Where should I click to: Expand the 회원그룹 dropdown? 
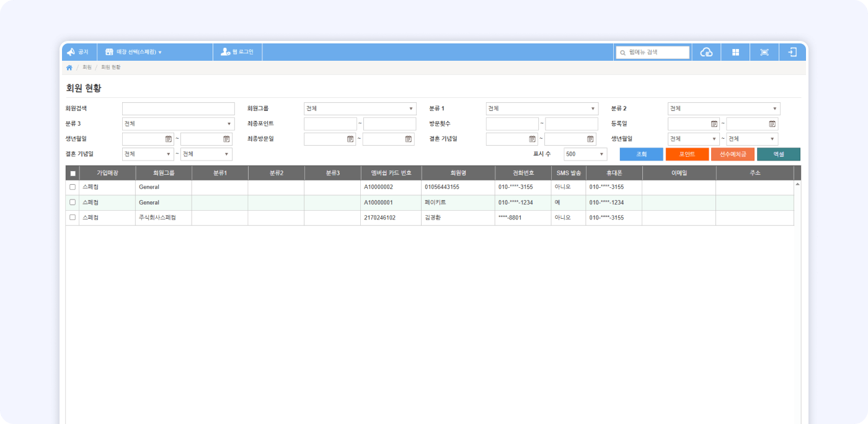click(x=360, y=108)
